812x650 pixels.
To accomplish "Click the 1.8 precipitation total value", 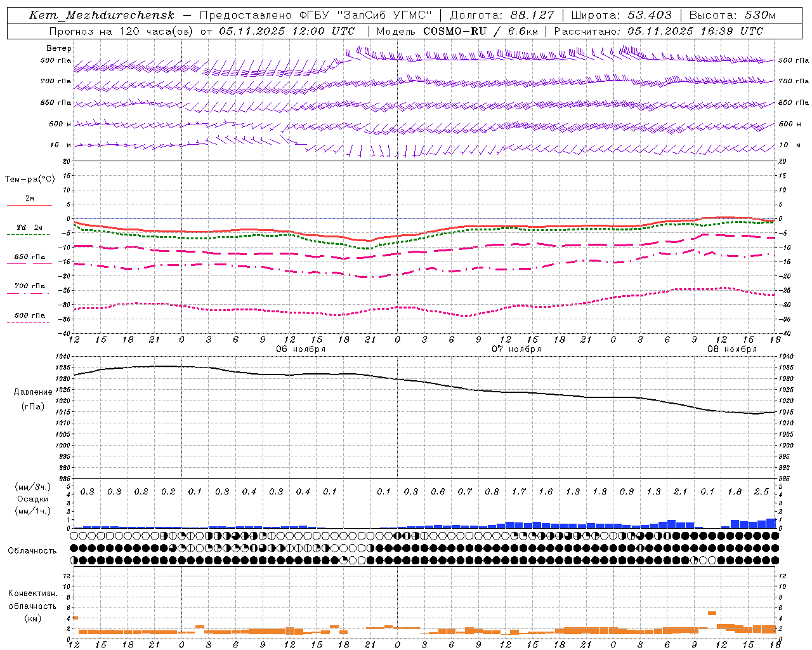I will 734,491.
